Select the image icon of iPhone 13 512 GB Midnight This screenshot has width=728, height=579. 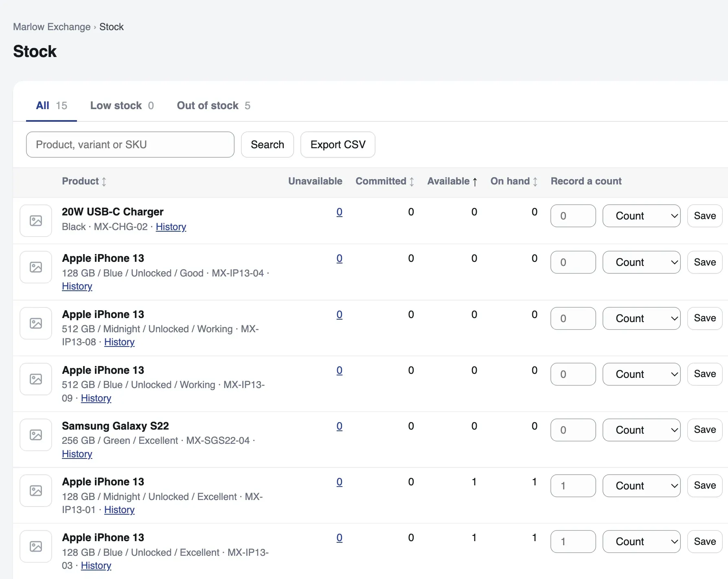click(x=36, y=323)
